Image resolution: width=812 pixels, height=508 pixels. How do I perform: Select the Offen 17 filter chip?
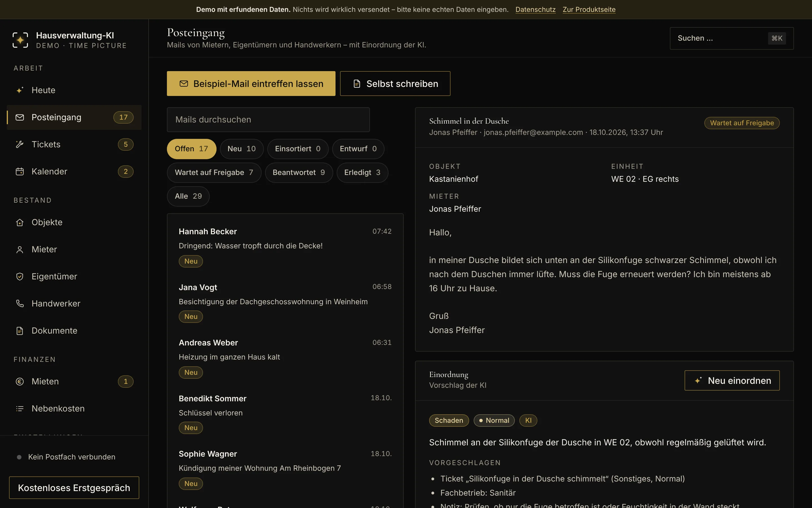192,149
